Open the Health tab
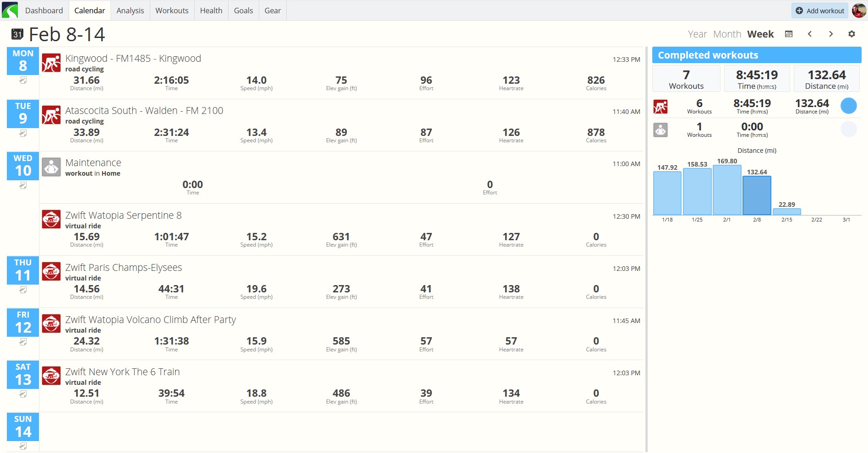868x453 pixels. point(211,11)
